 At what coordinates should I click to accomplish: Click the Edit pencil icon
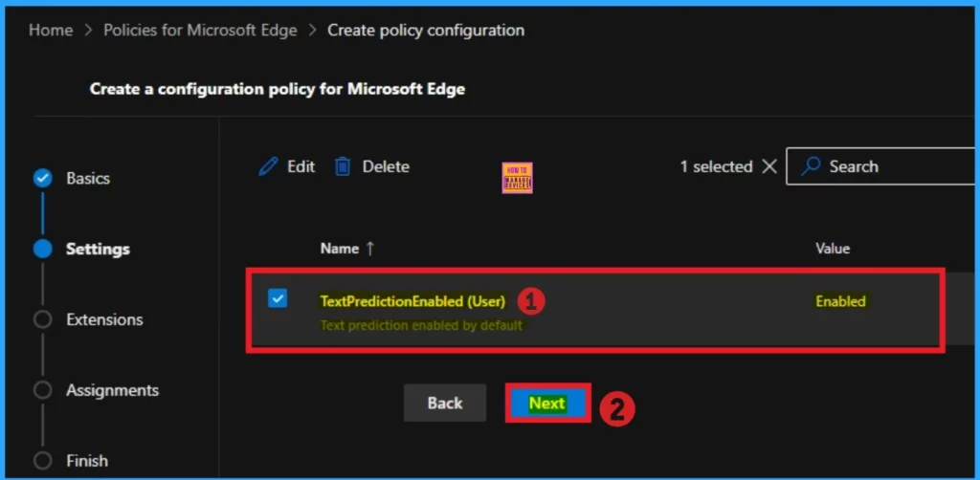coord(268,166)
